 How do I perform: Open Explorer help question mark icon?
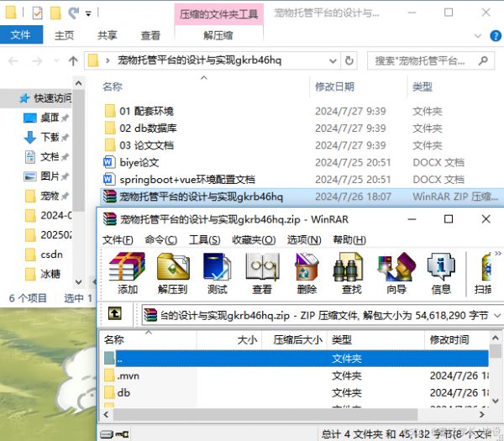[x=496, y=35]
